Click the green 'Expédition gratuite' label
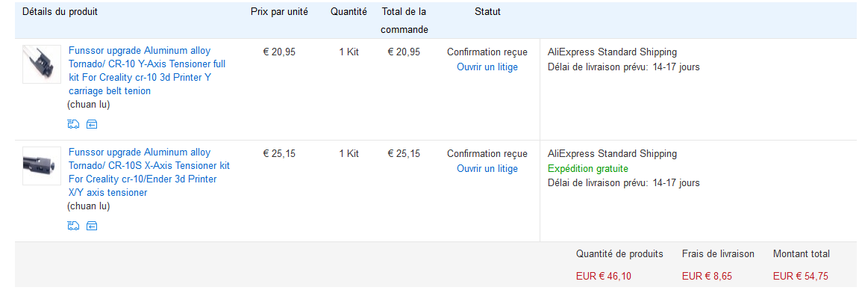This screenshot has height=305, width=868. click(588, 169)
